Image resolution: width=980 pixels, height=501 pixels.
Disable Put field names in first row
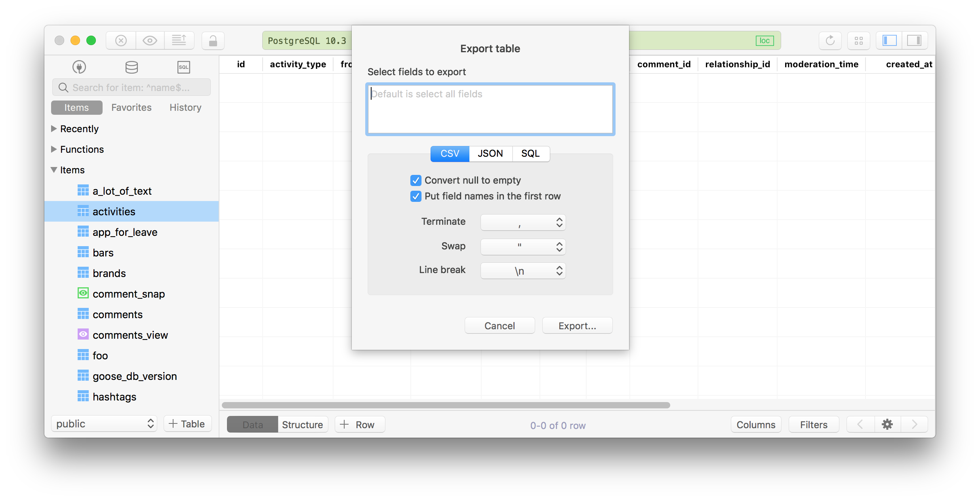coord(416,195)
